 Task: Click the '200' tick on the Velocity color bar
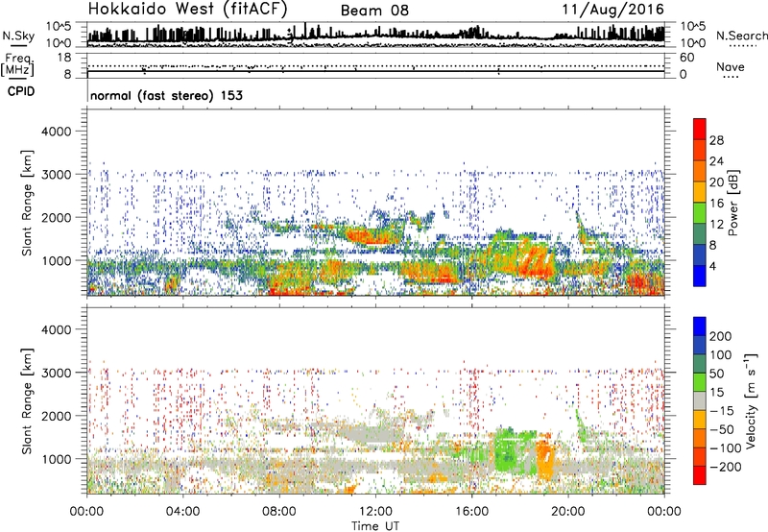click(721, 336)
